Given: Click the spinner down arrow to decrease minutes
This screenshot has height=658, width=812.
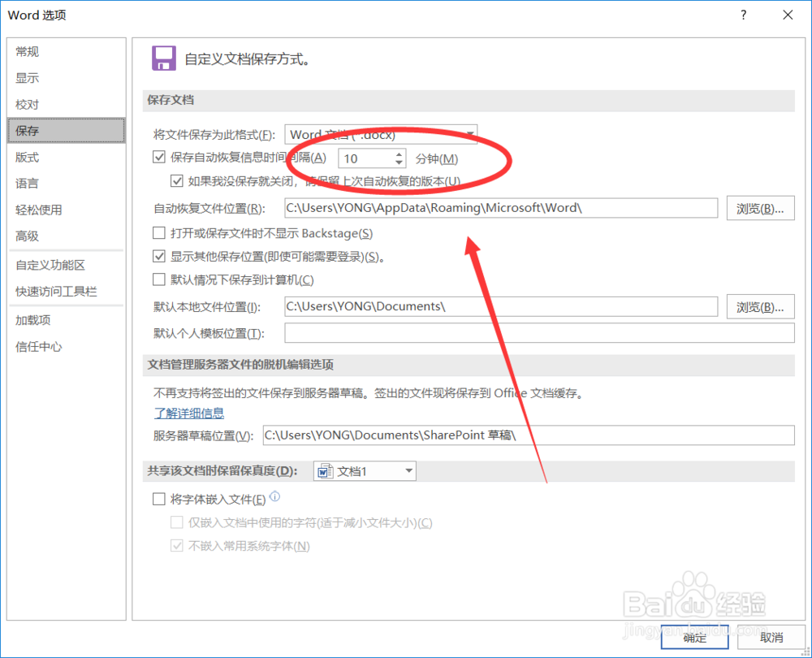Looking at the screenshot, I should (x=397, y=162).
